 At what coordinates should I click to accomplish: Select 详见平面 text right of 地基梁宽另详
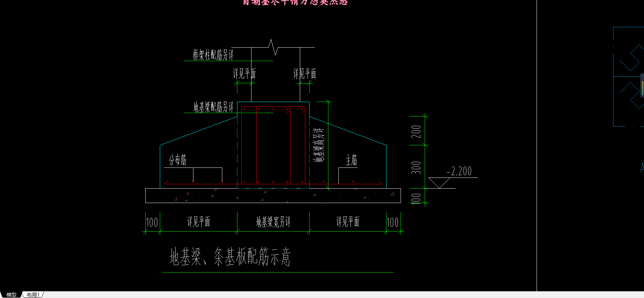tap(348, 222)
